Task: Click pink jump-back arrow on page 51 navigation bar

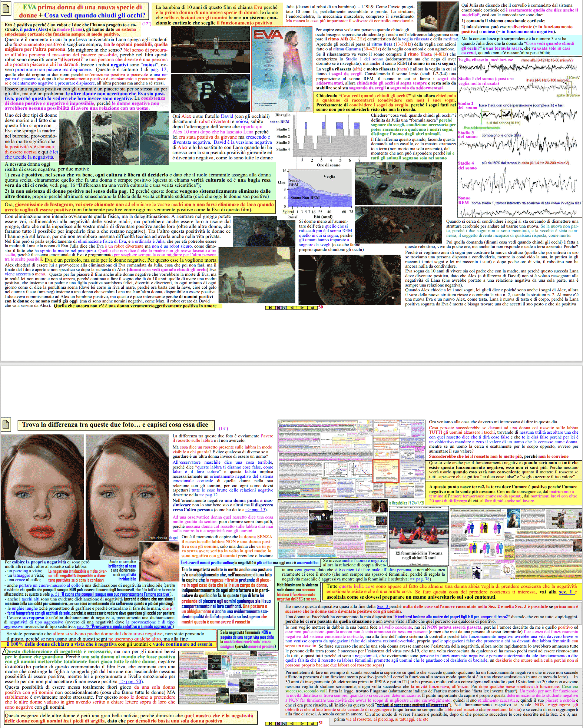Action: point(278,723)
